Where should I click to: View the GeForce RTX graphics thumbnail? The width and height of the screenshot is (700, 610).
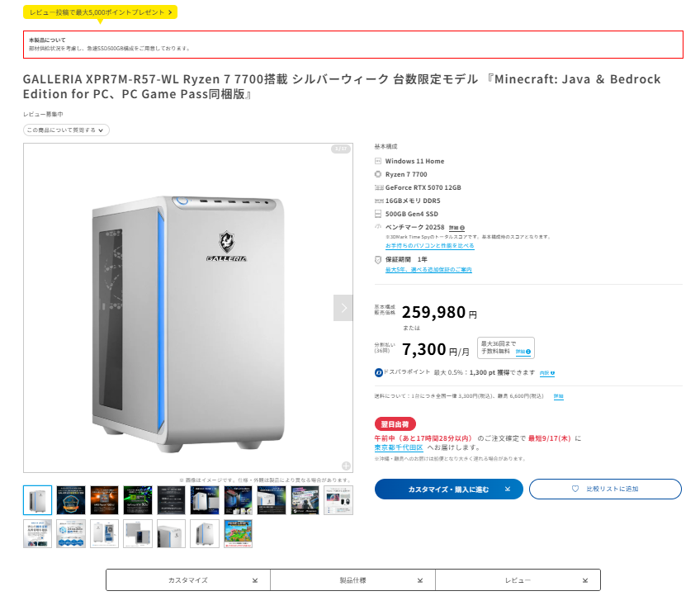click(x=138, y=500)
